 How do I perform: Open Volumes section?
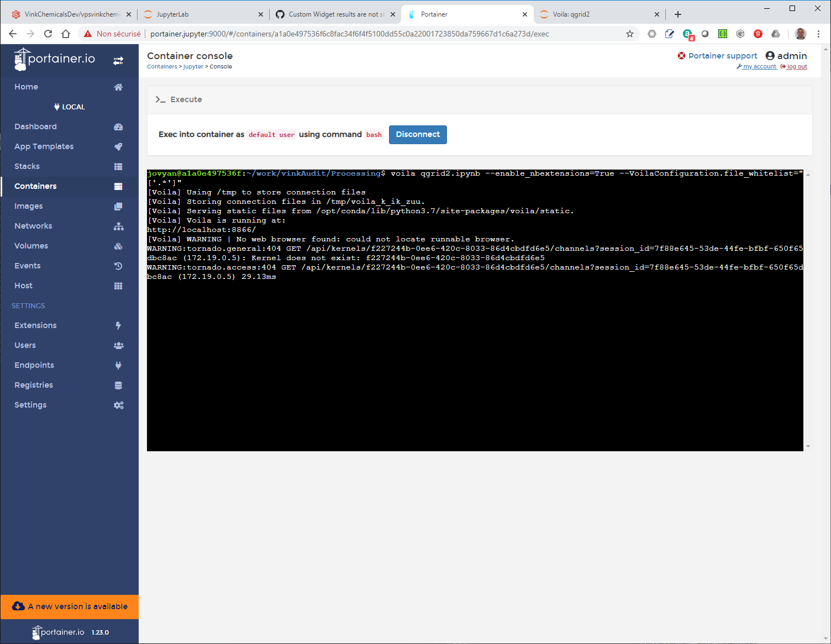(x=69, y=246)
